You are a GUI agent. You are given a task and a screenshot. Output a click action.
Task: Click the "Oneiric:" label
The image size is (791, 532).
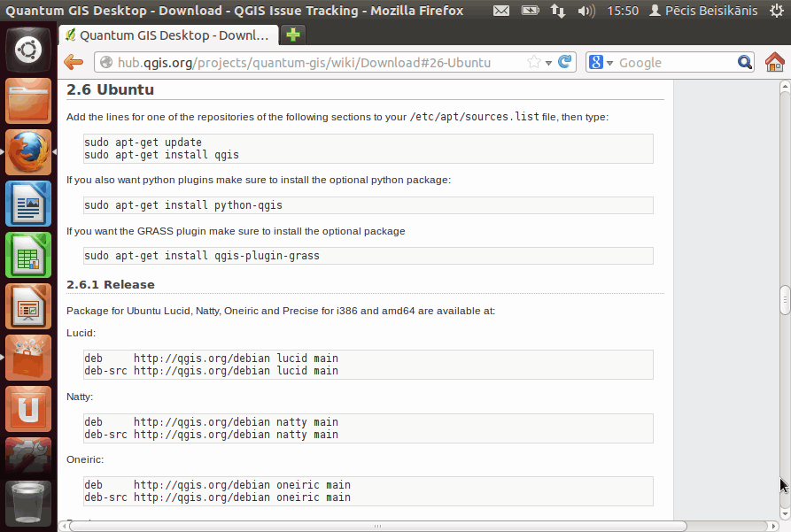[x=85, y=459]
